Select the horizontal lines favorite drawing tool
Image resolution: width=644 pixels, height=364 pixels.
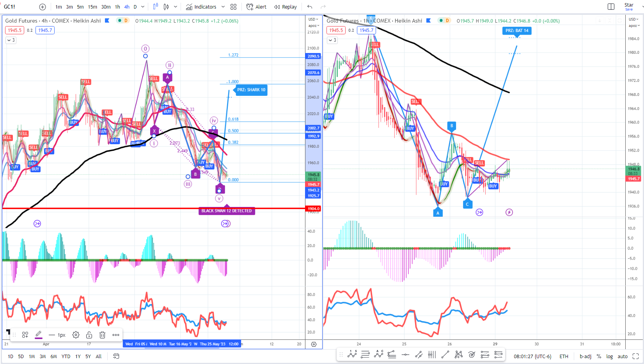(365, 354)
